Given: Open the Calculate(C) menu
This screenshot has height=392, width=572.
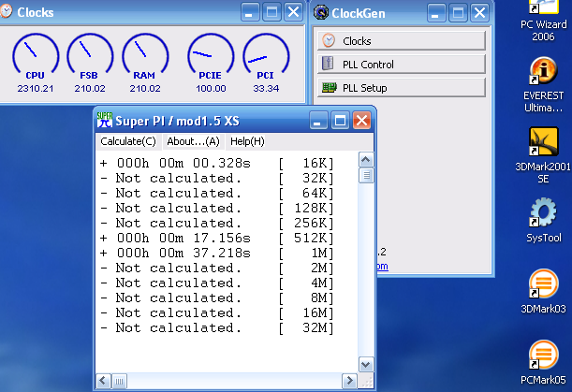Looking at the screenshot, I should [128, 141].
